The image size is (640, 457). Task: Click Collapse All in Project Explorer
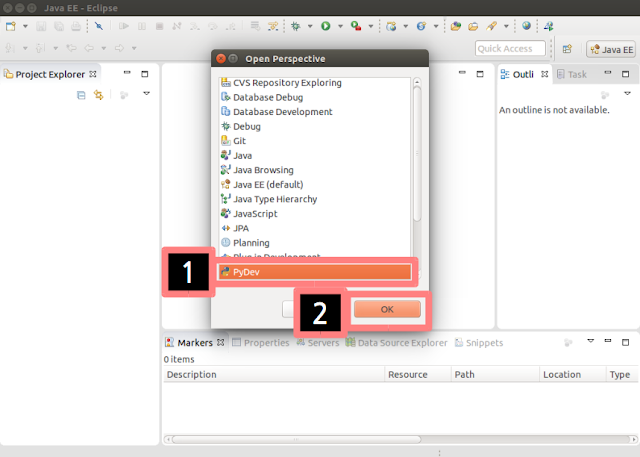click(81, 95)
